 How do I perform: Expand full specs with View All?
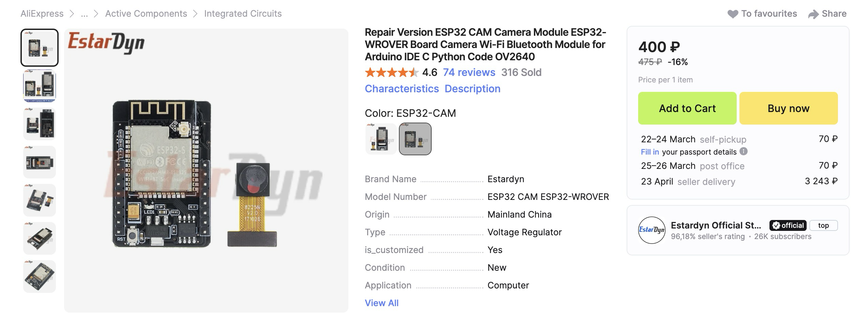click(381, 303)
